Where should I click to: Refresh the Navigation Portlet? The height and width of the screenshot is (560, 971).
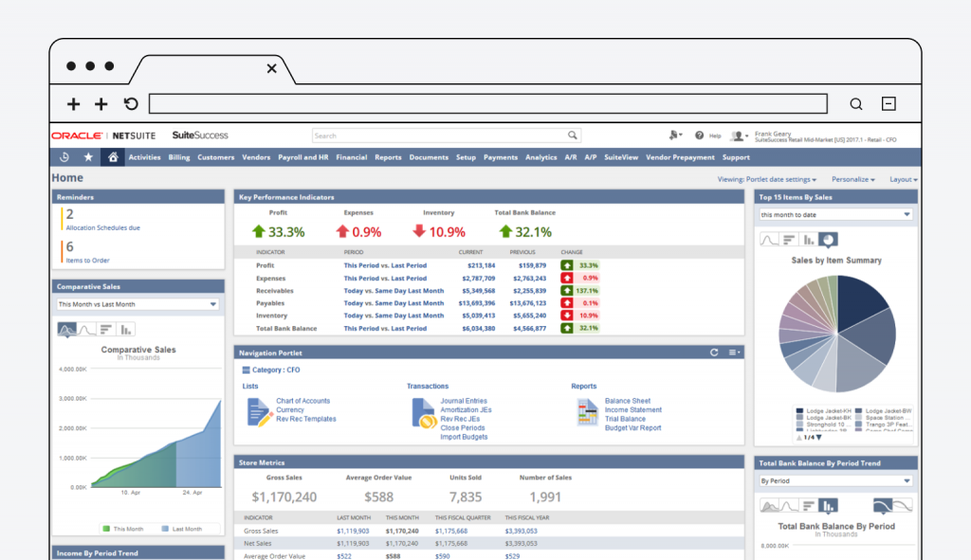[714, 352]
